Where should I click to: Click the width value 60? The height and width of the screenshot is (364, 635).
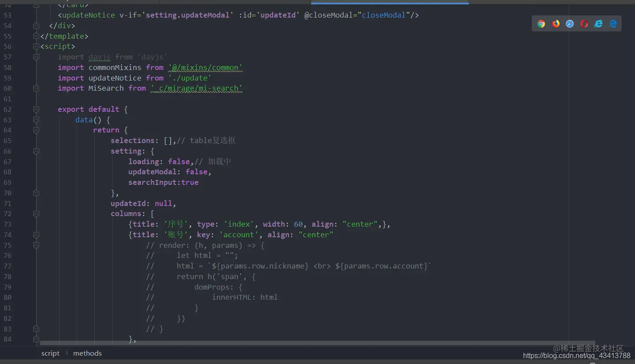pos(298,224)
